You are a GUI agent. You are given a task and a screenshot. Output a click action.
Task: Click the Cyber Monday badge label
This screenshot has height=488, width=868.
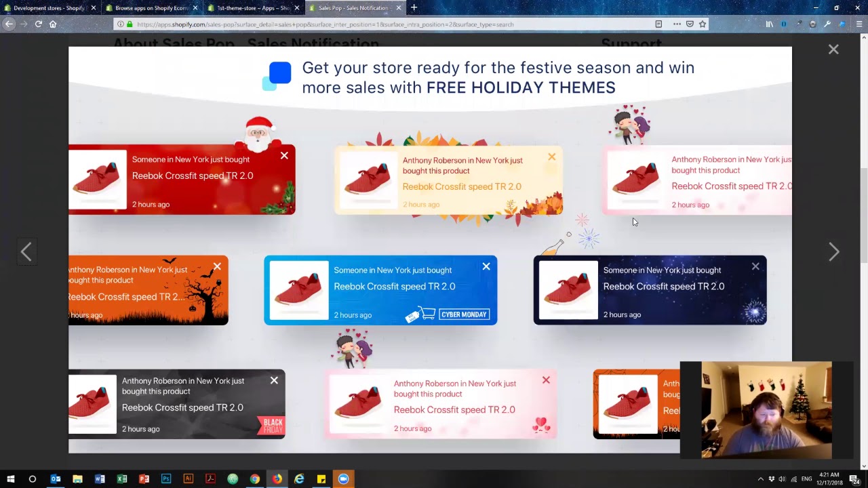tap(465, 314)
